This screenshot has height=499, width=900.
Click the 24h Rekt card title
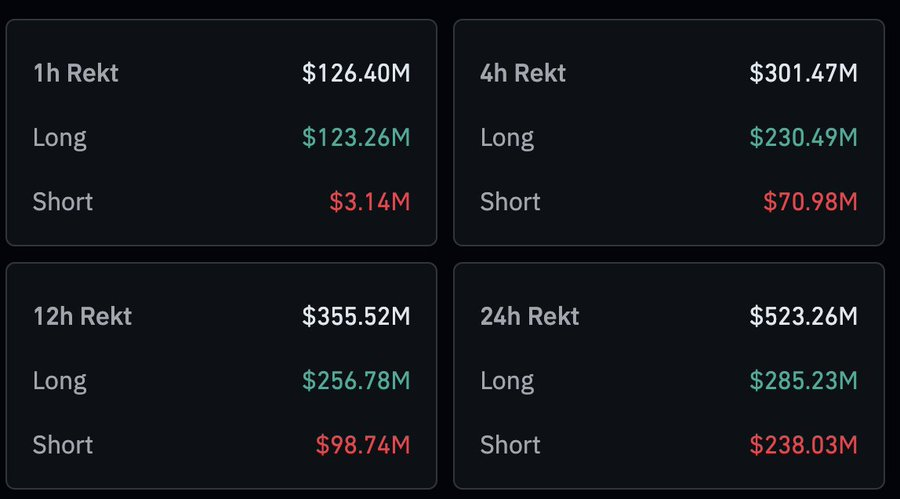(x=529, y=317)
